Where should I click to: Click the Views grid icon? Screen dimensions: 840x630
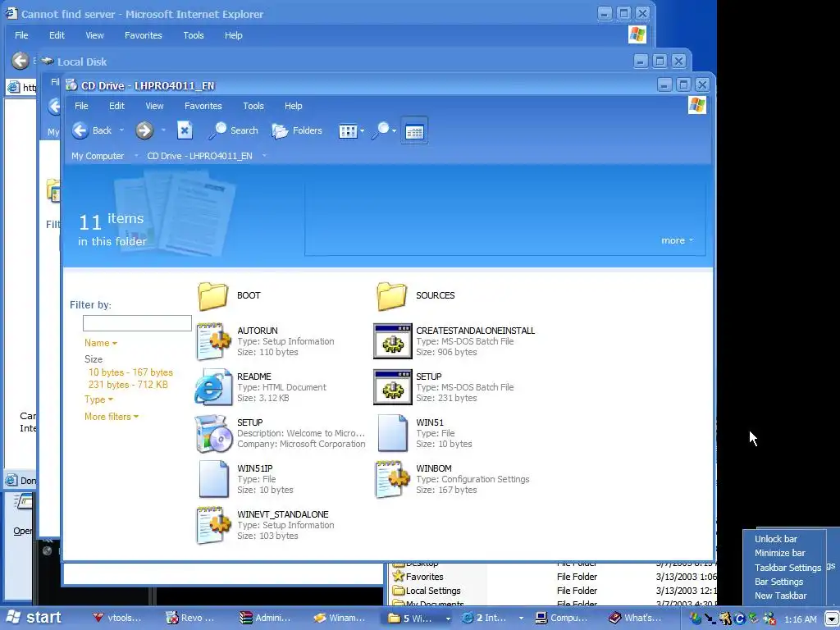pos(348,130)
